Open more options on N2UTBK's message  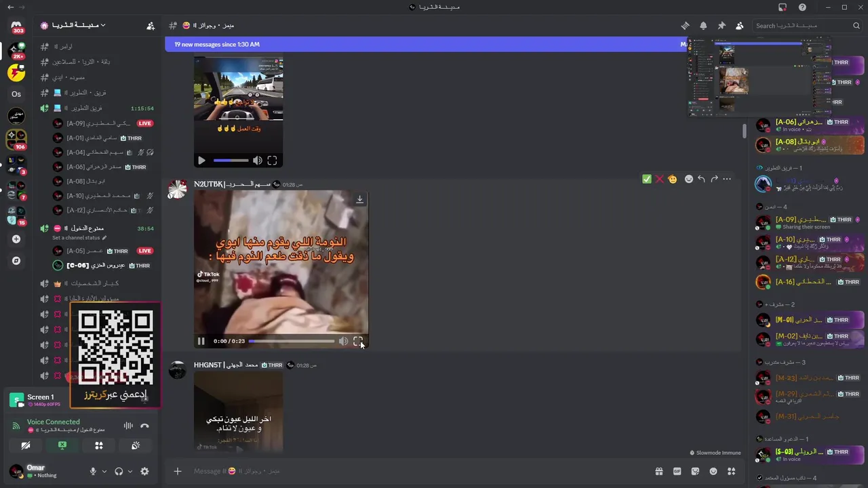tap(727, 179)
